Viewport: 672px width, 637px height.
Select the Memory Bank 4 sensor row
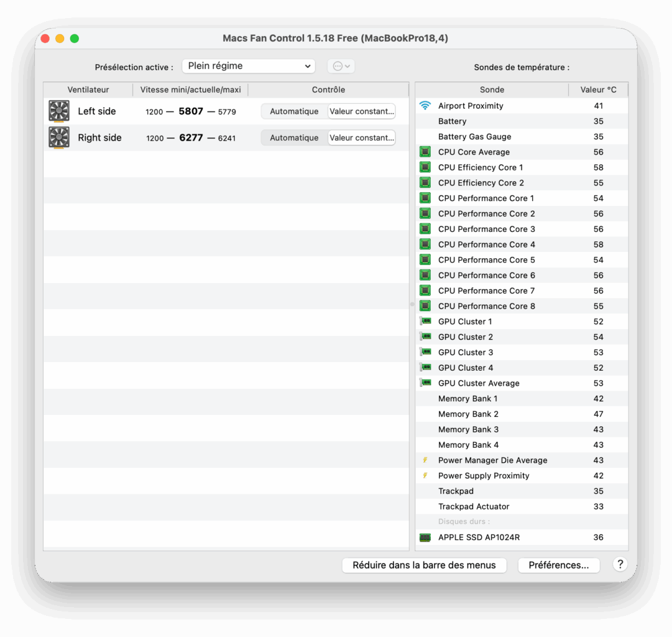[522, 445]
